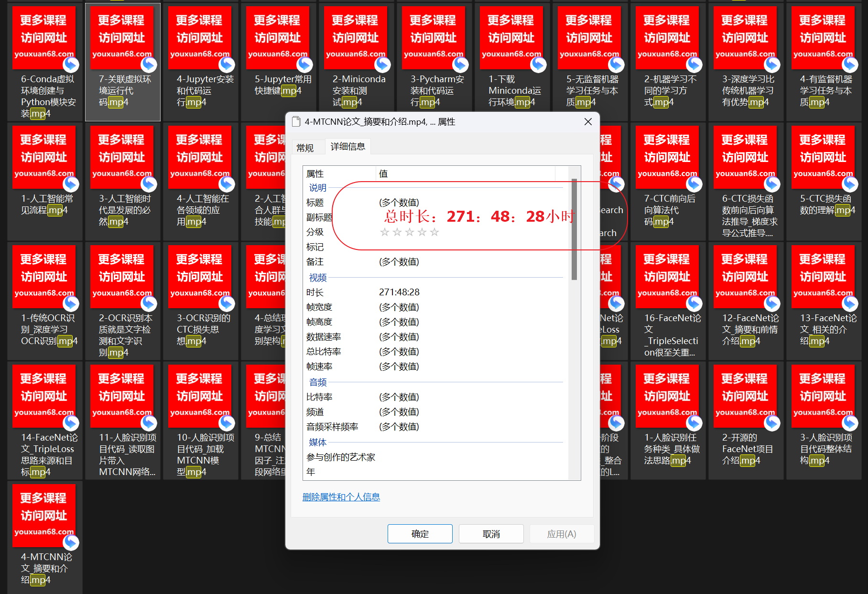
Task: Select the file 4-MTCNN论文_摘要和介绍.mp4
Action: coord(44,538)
